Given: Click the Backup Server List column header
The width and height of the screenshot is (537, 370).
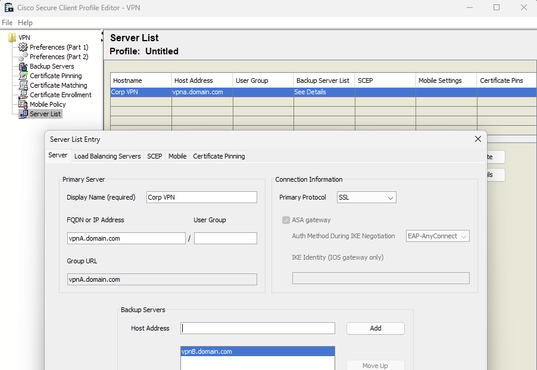Looking at the screenshot, I should [x=324, y=81].
